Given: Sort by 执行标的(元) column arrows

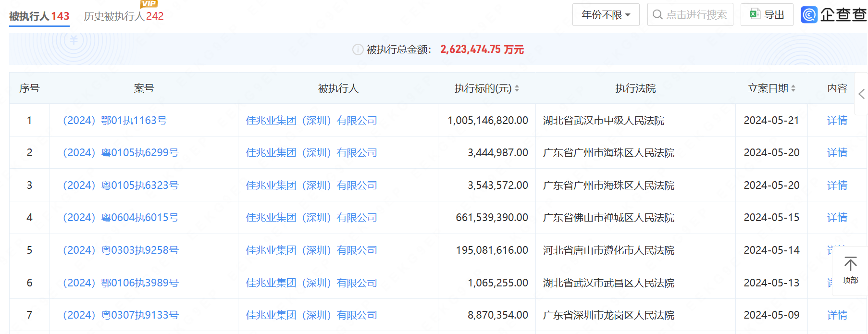Looking at the screenshot, I should (517, 88).
